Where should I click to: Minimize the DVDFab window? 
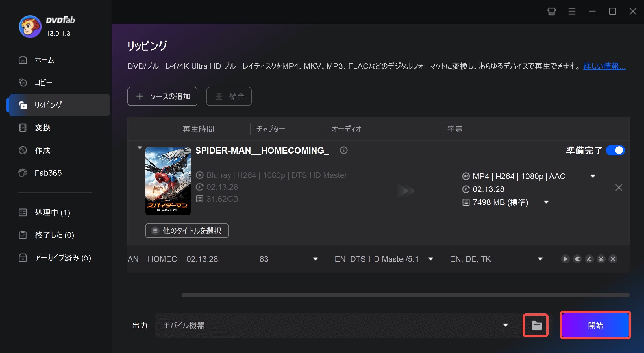point(592,11)
